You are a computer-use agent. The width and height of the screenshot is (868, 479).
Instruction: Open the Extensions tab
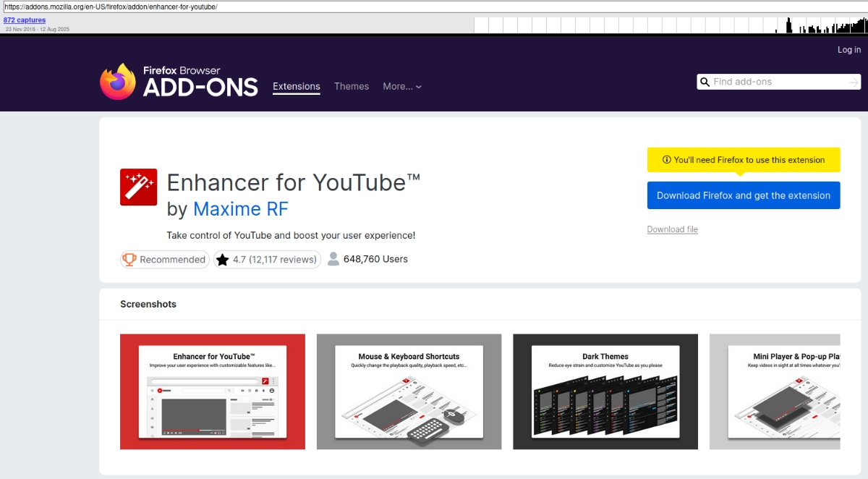pyautogui.click(x=297, y=86)
